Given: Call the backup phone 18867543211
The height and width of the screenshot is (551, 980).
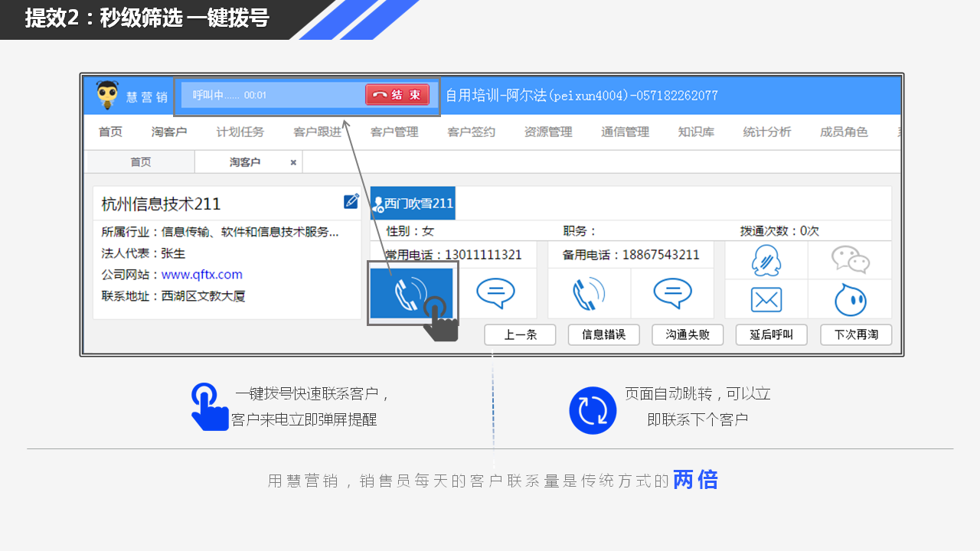Looking at the screenshot, I should click(x=589, y=293).
